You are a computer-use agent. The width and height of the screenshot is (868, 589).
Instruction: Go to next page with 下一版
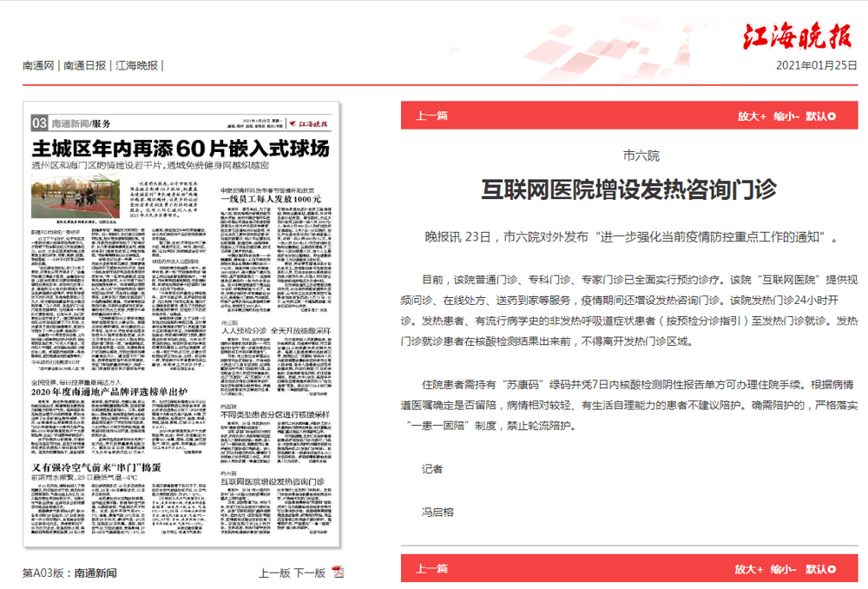[310, 573]
